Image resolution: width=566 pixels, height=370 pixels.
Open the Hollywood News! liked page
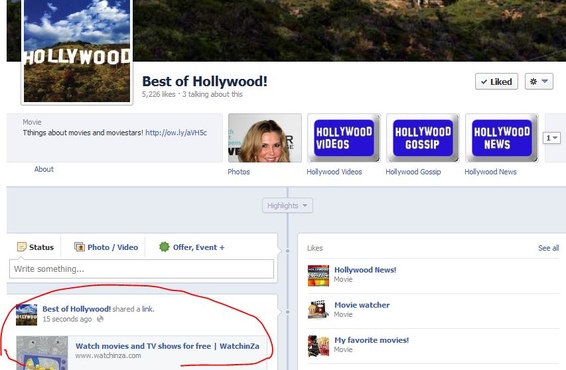[x=365, y=270]
